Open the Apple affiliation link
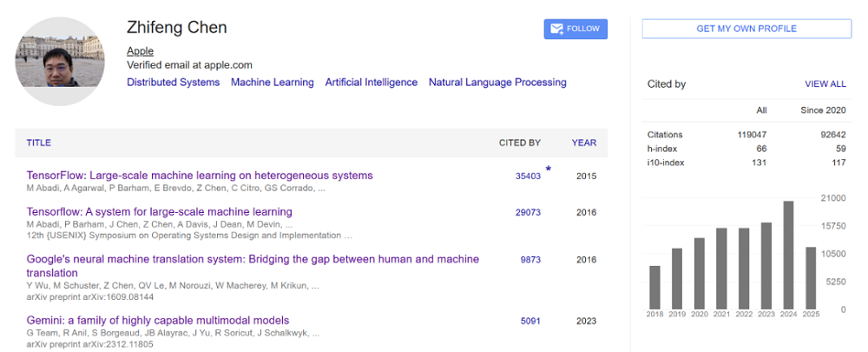 pos(140,51)
